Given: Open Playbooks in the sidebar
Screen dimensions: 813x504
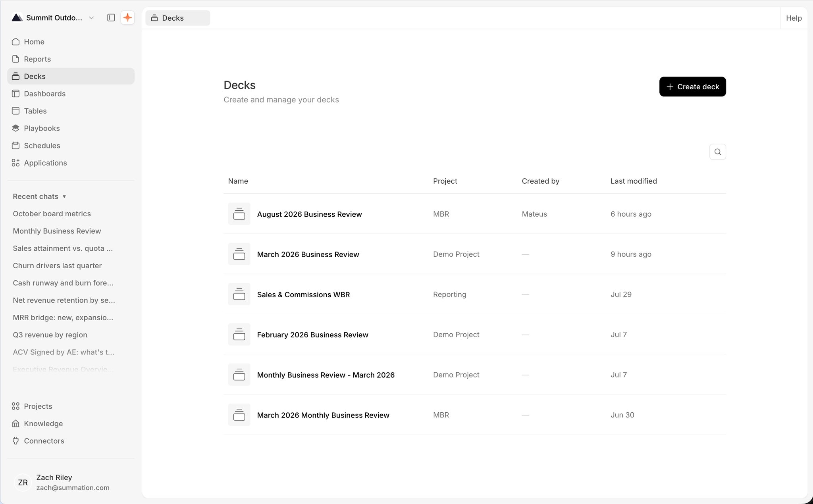Looking at the screenshot, I should pyautogui.click(x=71, y=128).
